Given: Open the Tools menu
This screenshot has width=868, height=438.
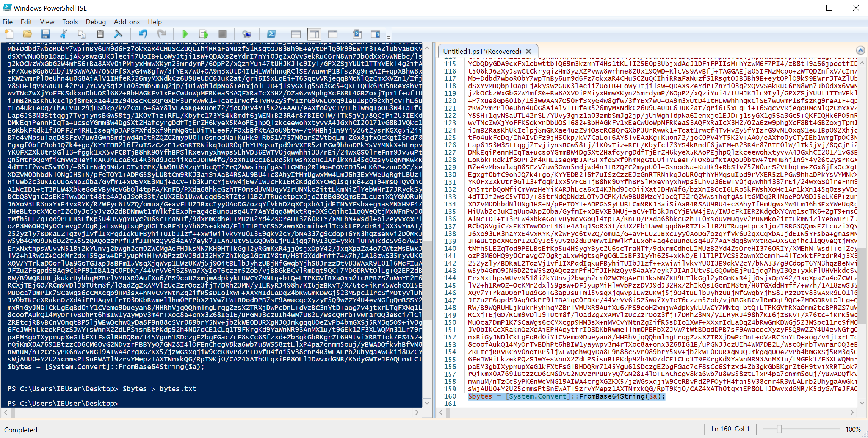Looking at the screenshot, I should pyautogui.click(x=70, y=22).
